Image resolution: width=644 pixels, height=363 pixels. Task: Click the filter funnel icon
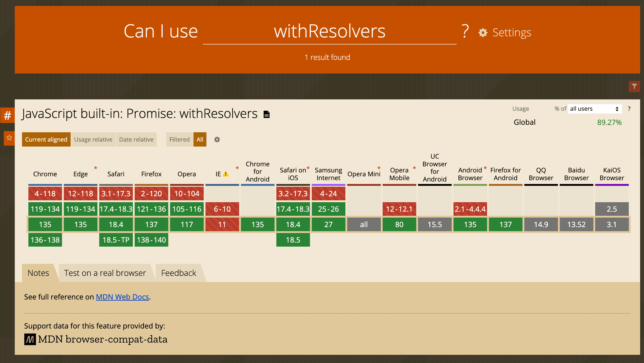(x=634, y=86)
